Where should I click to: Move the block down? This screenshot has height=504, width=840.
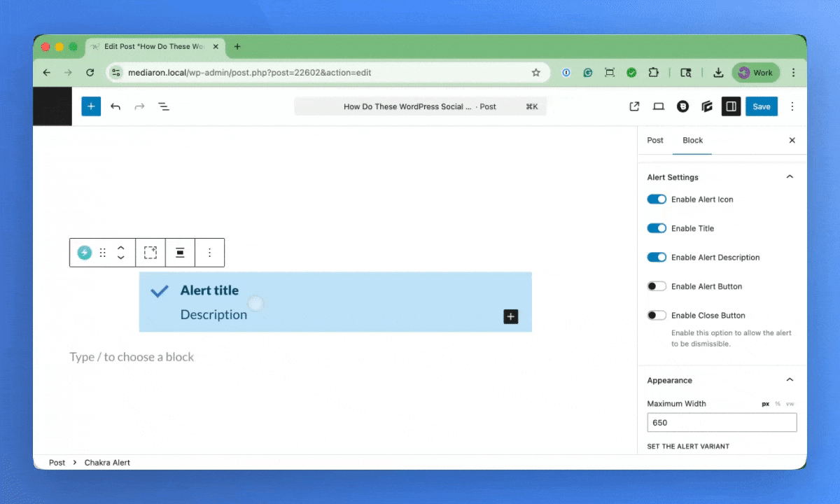[x=120, y=258]
